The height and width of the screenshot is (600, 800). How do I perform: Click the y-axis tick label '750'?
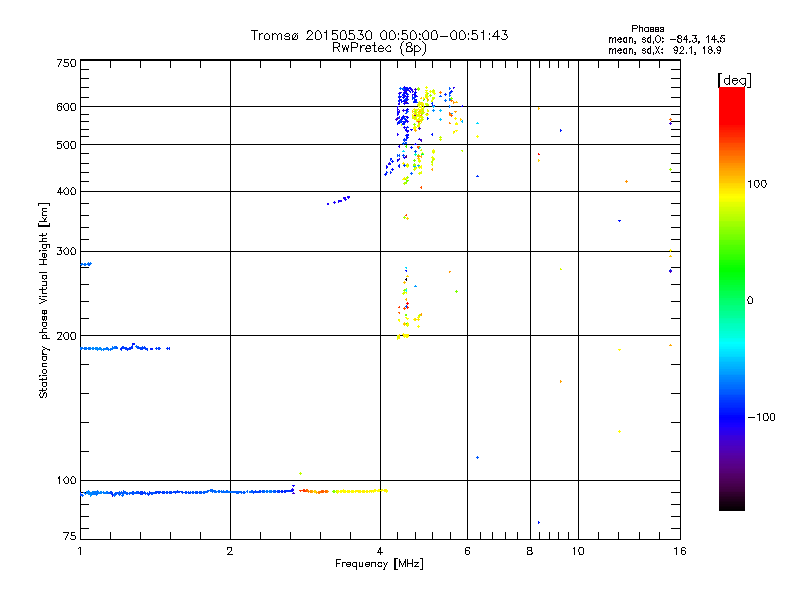[x=66, y=63]
